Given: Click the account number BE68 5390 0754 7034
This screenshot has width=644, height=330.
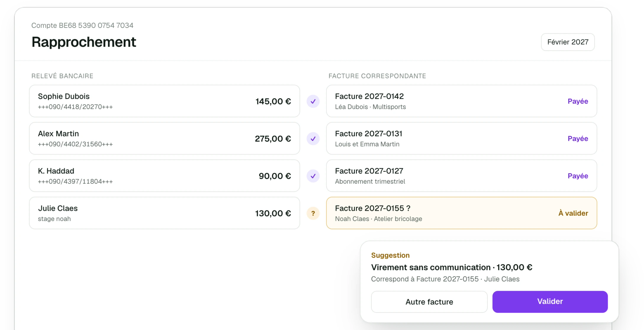Looking at the screenshot, I should tap(96, 26).
